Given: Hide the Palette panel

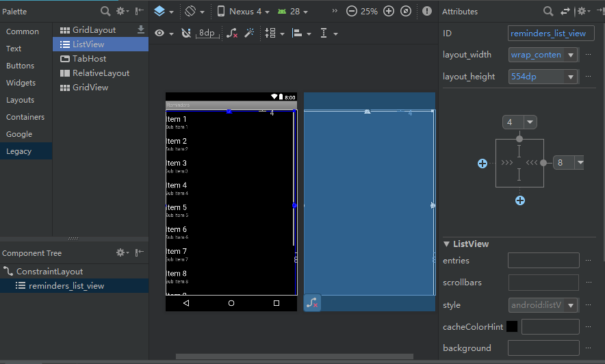Looking at the screenshot, I should [x=140, y=11].
